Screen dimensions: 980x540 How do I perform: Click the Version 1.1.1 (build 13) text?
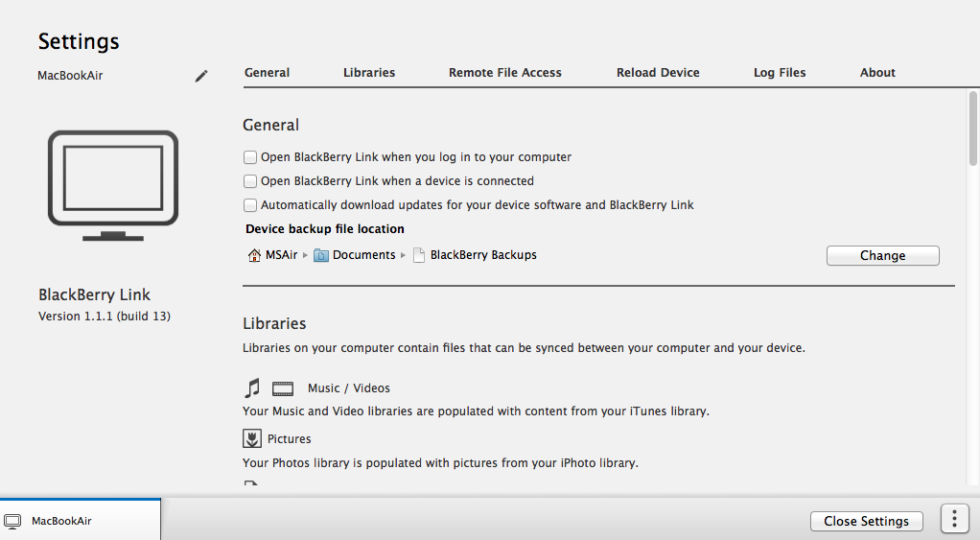pyautogui.click(x=105, y=317)
